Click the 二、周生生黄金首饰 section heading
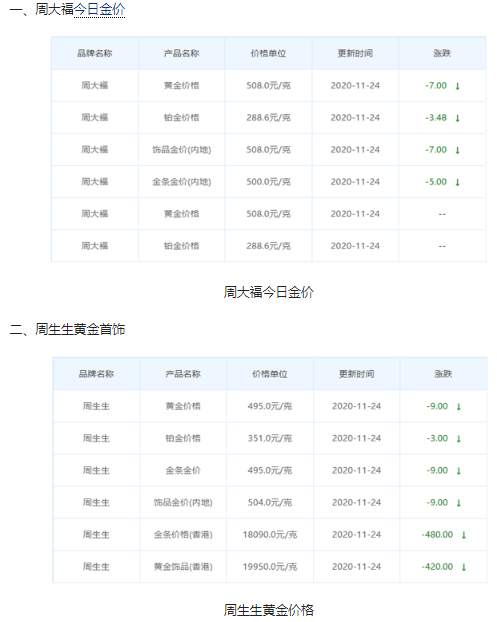497x622 pixels. tap(67, 329)
